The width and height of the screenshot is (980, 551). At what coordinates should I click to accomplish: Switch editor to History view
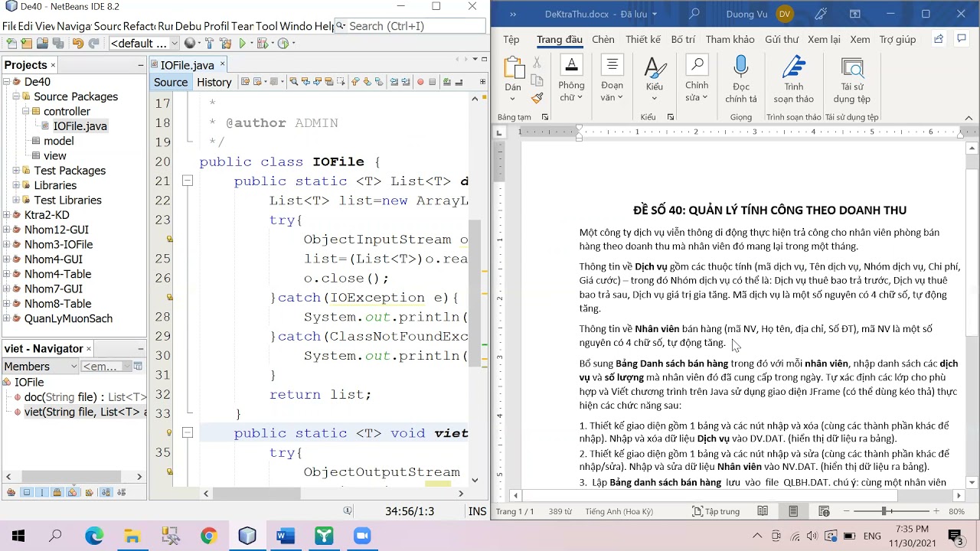(x=214, y=82)
